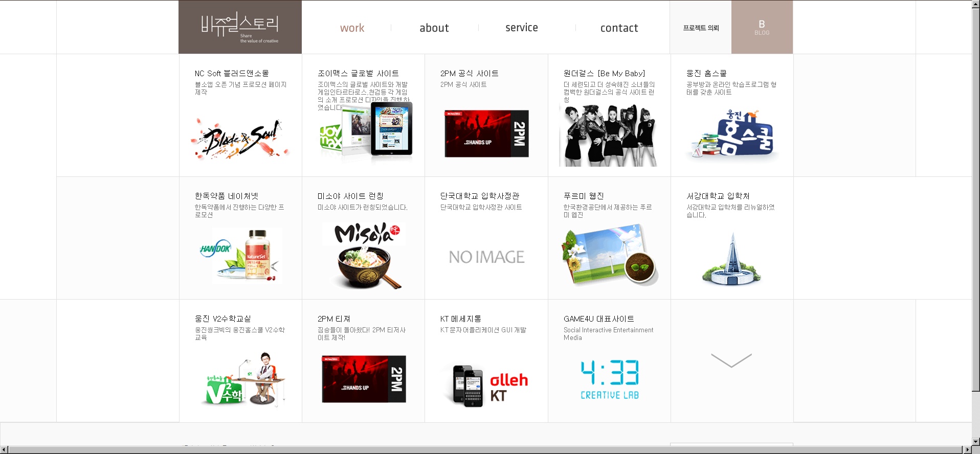Open the contact menu

619,28
